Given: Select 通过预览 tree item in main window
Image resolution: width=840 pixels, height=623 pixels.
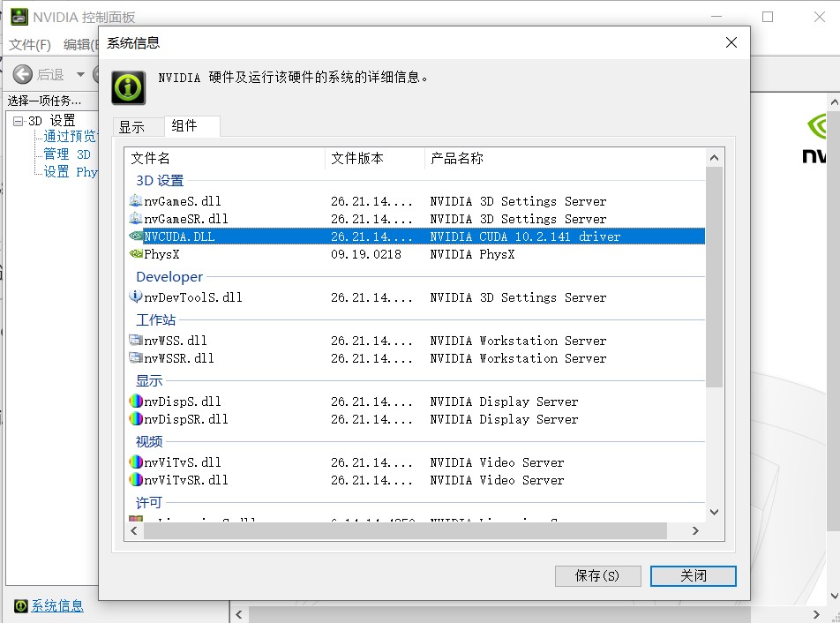Looking at the screenshot, I should pos(70,136).
